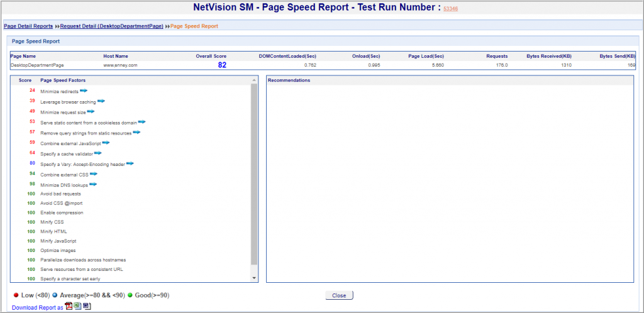Select Serve static content from cookieless domain
644x313 pixels.
pos(88,123)
